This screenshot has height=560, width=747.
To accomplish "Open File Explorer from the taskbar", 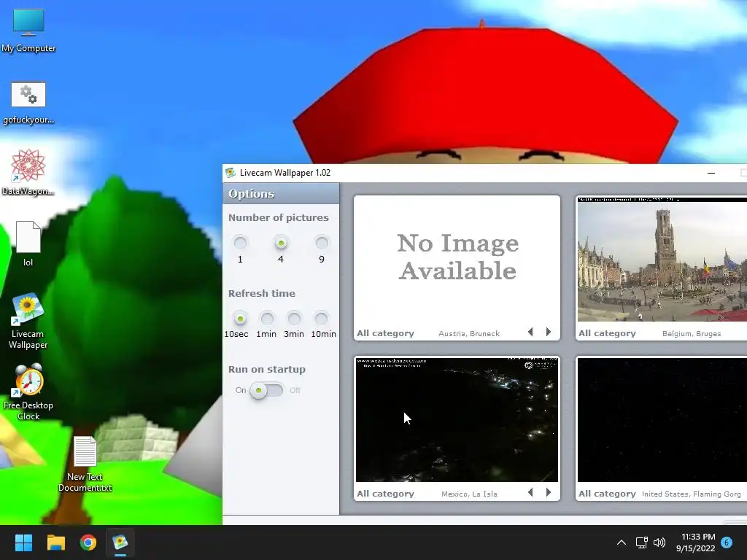I will tap(55, 542).
